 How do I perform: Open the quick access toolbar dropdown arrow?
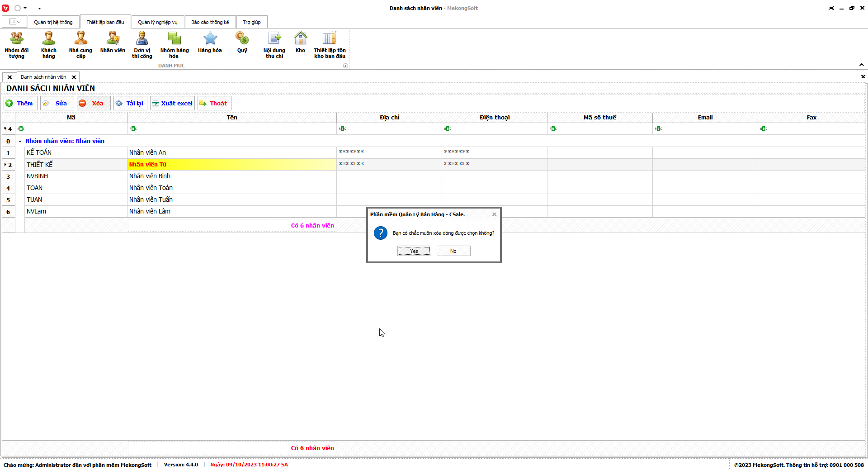point(39,8)
